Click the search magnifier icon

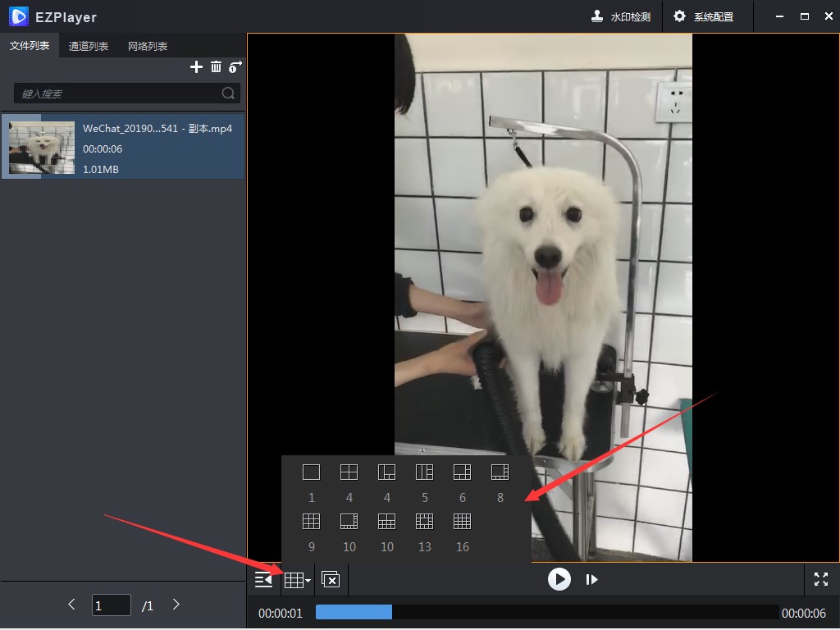228,94
